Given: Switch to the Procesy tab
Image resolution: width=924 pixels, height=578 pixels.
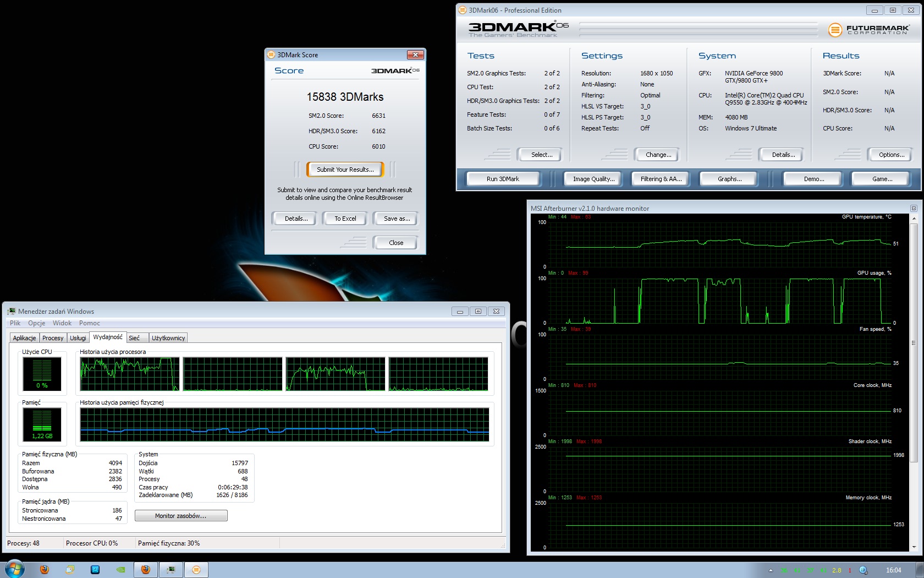Looking at the screenshot, I should 53,338.
